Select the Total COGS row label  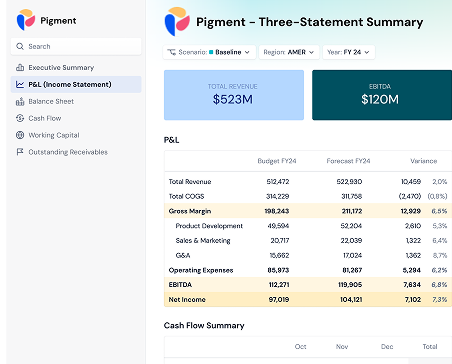pyautogui.click(x=186, y=196)
